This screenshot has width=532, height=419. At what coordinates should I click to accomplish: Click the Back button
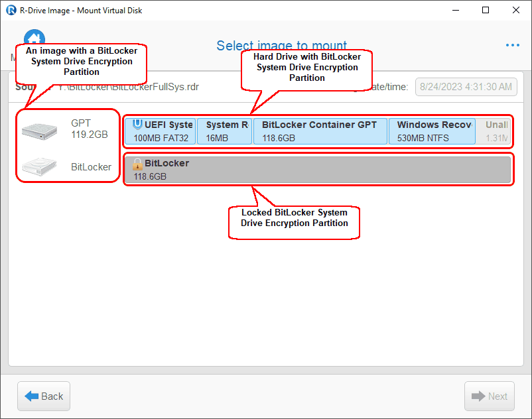click(44, 396)
